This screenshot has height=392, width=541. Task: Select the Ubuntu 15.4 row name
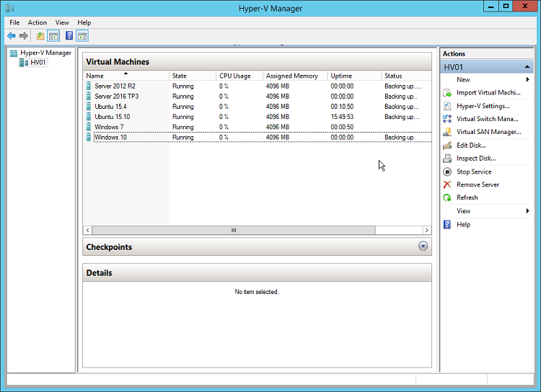pos(111,107)
